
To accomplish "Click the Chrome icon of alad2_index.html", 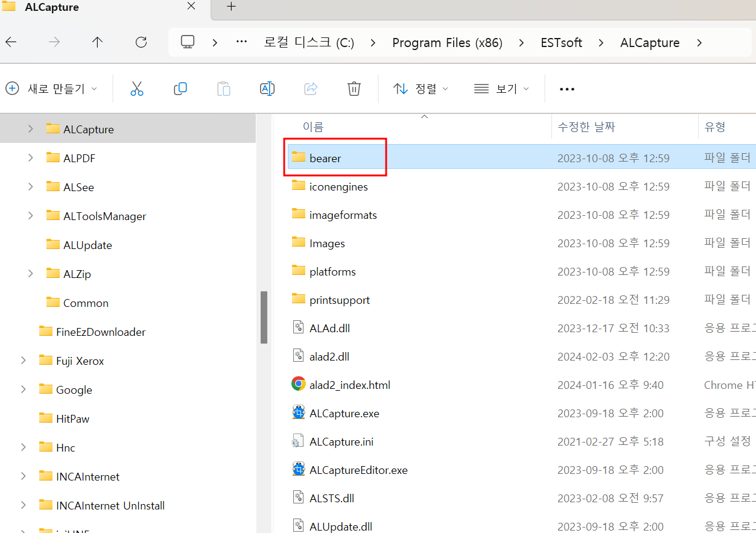I will click(x=298, y=384).
